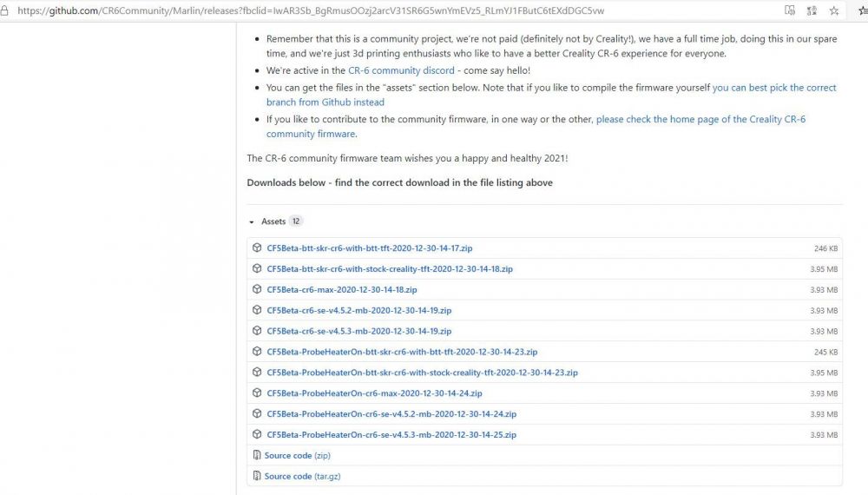Screen dimensions: 868x495
Task: Click the 'Downloads below' bold text line
Action: point(399,182)
